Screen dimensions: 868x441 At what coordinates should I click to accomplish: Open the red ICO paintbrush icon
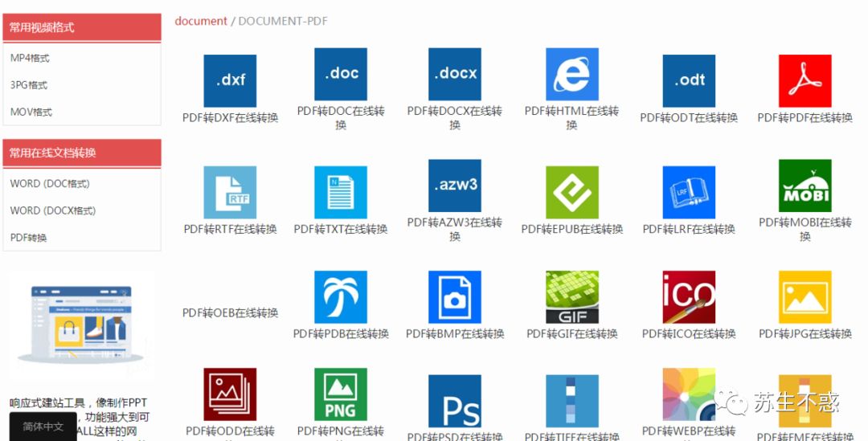(x=689, y=297)
